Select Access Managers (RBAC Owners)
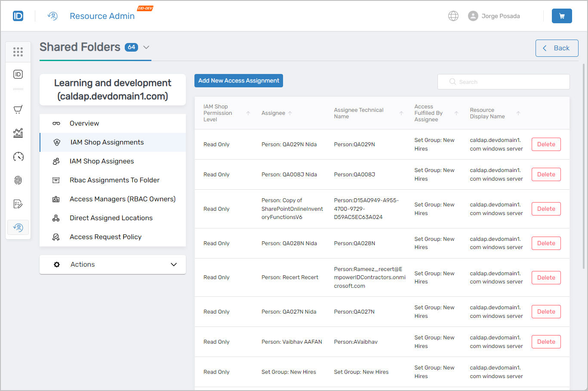The image size is (588, 391). pyautogui.click(x=123, y=199)
